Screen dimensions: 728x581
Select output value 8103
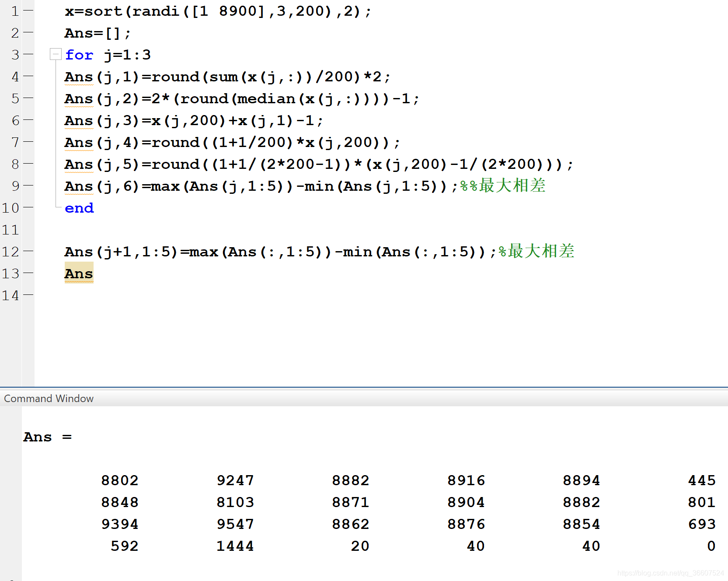235,502
